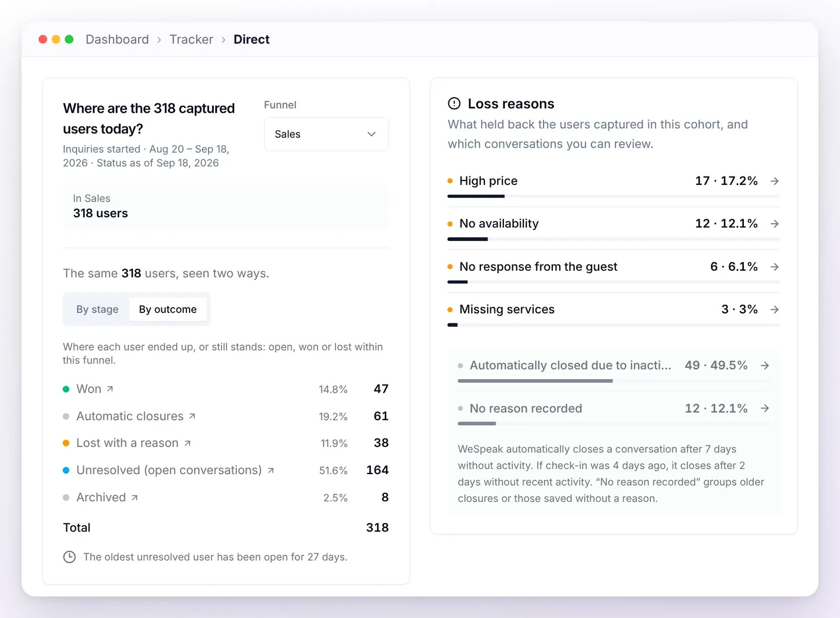
Task: Open the Automatic closures outcome link
Action: click(136, 416)
